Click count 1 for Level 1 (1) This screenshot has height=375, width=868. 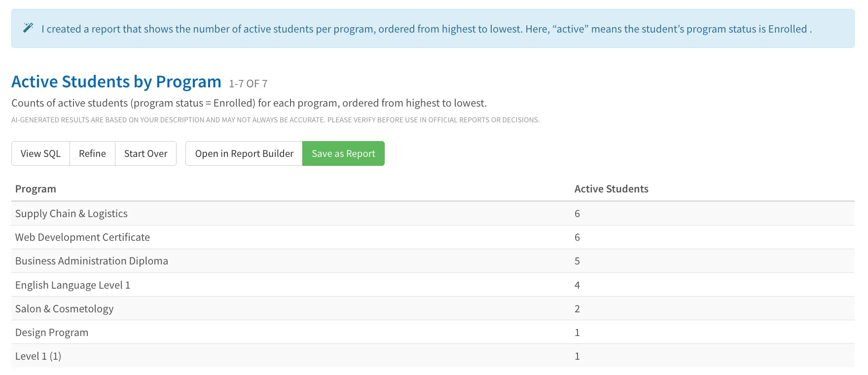pyautogui.click(x=577, y=356)
